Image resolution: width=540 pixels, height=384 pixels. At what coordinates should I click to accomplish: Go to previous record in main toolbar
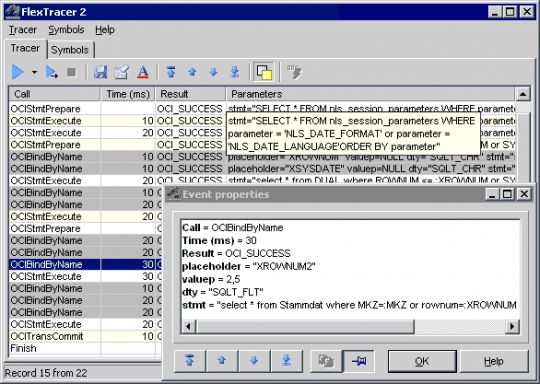click(x=192, y=72)
